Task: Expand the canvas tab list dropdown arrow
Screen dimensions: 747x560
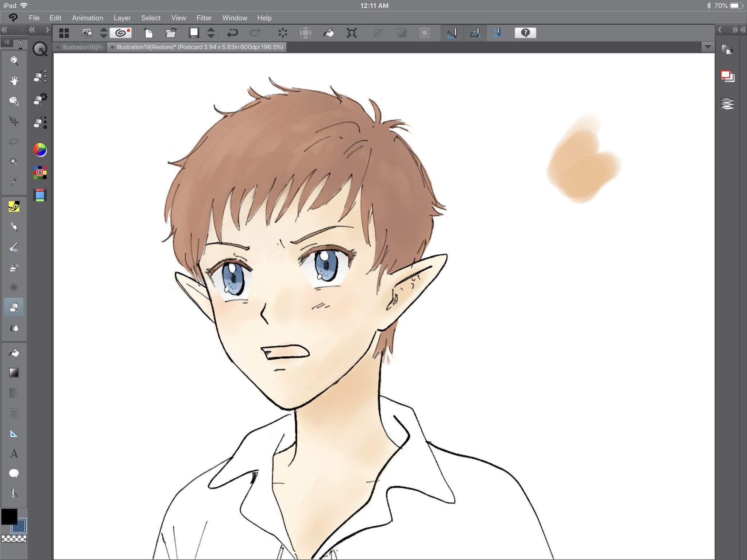Action: pos(708,47)
